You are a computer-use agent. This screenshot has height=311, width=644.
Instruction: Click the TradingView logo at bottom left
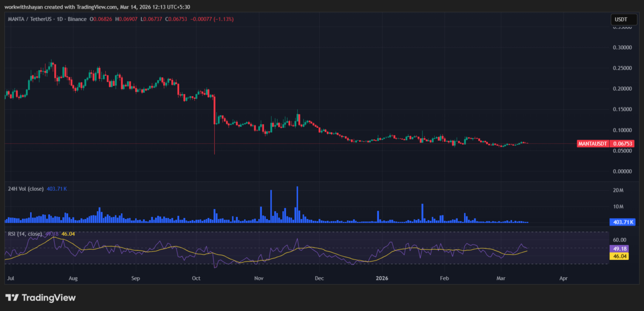[x=40, y=297]
